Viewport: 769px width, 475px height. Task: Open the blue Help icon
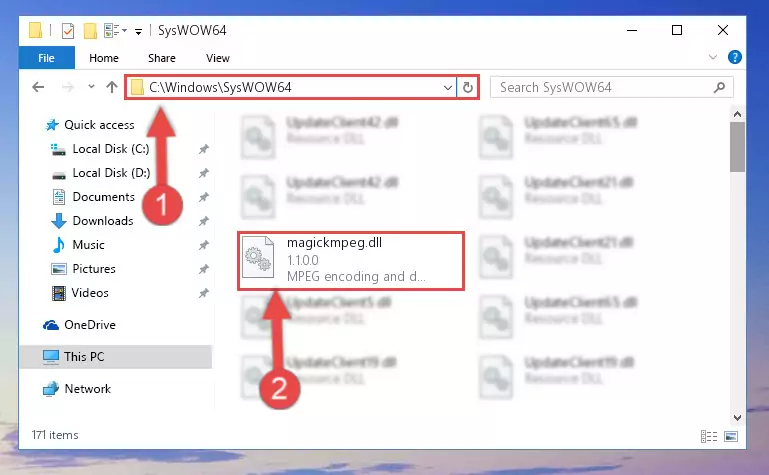(x=735, y=57)
